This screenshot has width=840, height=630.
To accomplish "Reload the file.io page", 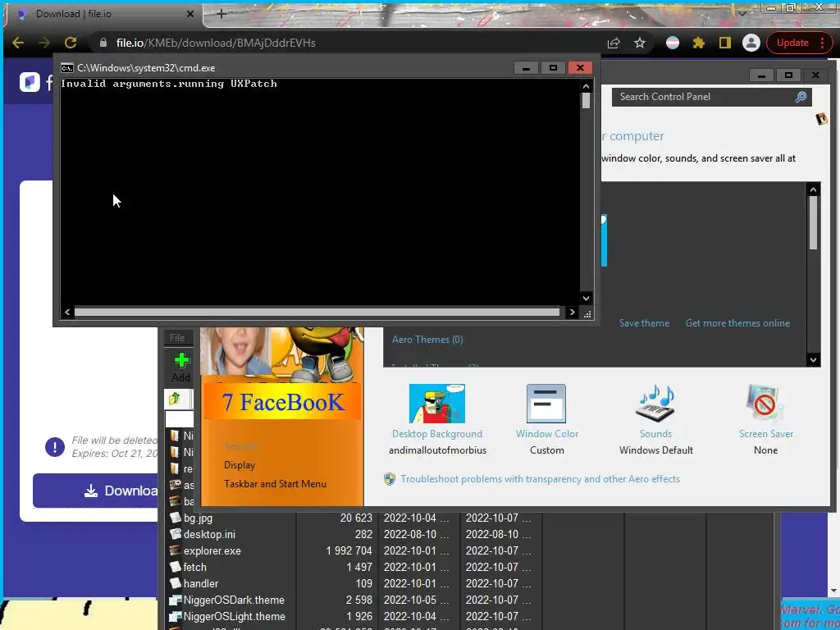I will pyautogui.click(x=71, y=43).
